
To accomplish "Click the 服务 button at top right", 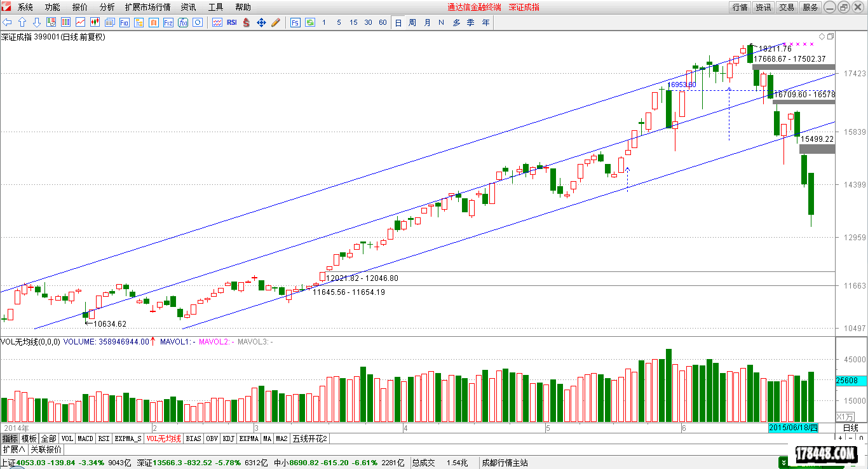I will point(810,7).
